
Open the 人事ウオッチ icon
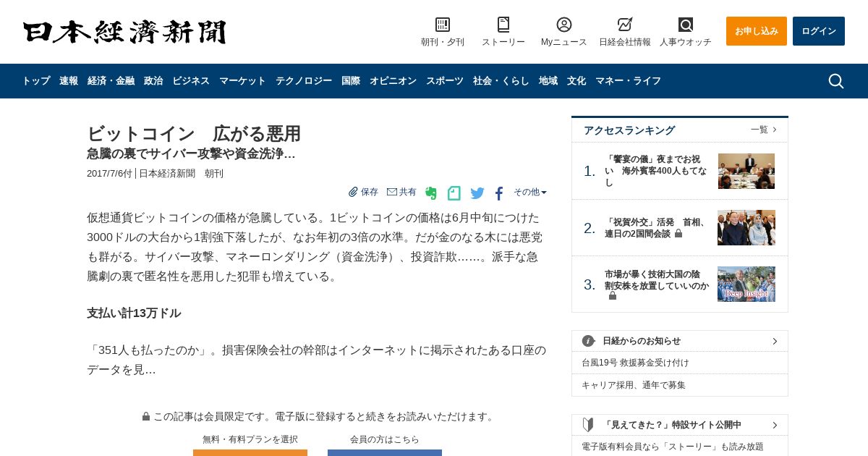click(686, 25)
